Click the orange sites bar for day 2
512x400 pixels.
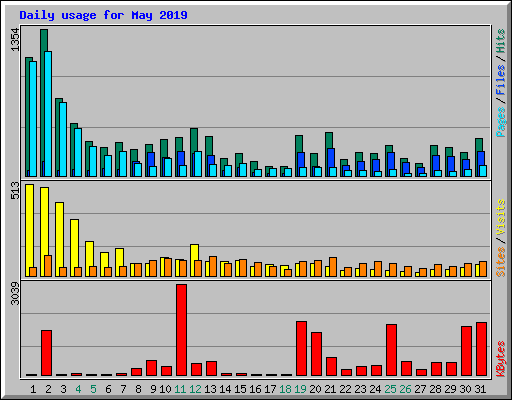(x=48, y=266)
